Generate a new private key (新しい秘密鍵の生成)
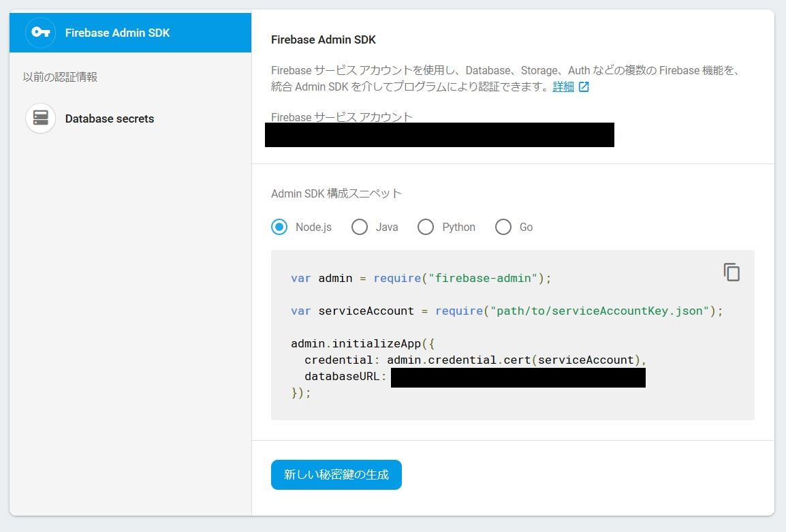 point(336,474)
